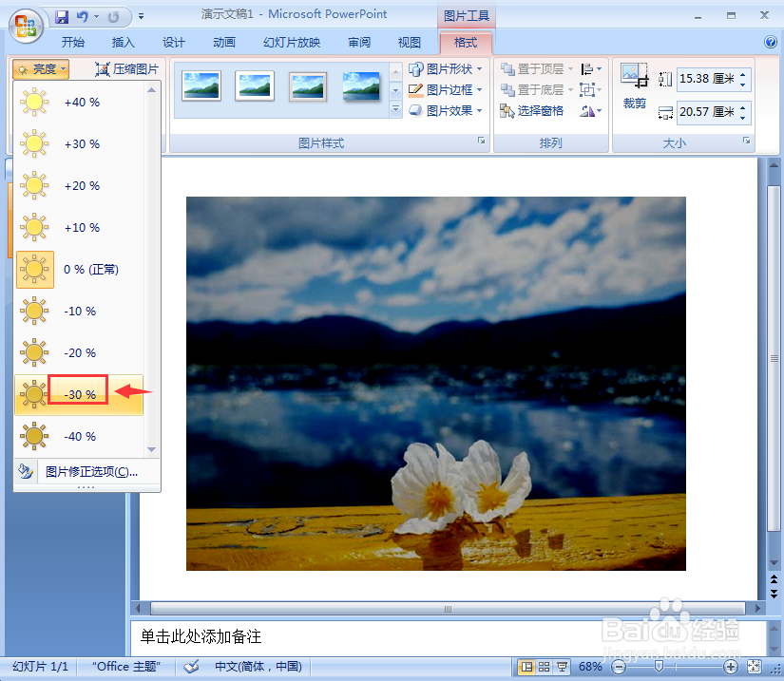Collapse the 亮度 brightness dropdown

pyautogui.click(x=41, y=69)
